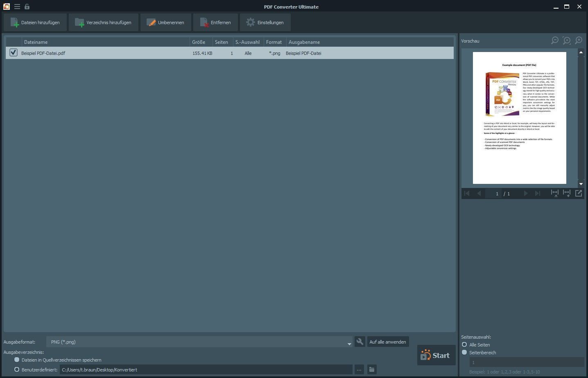Go to next preview page
This screenshot has height=378, width=588.
pyautogui.click(x=526, y=193)
